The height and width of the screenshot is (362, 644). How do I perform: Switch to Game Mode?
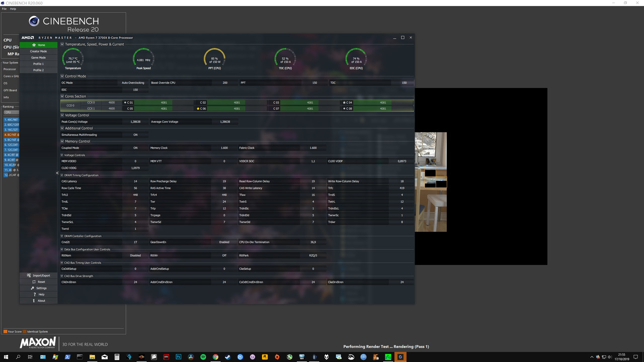pos(39,57)
